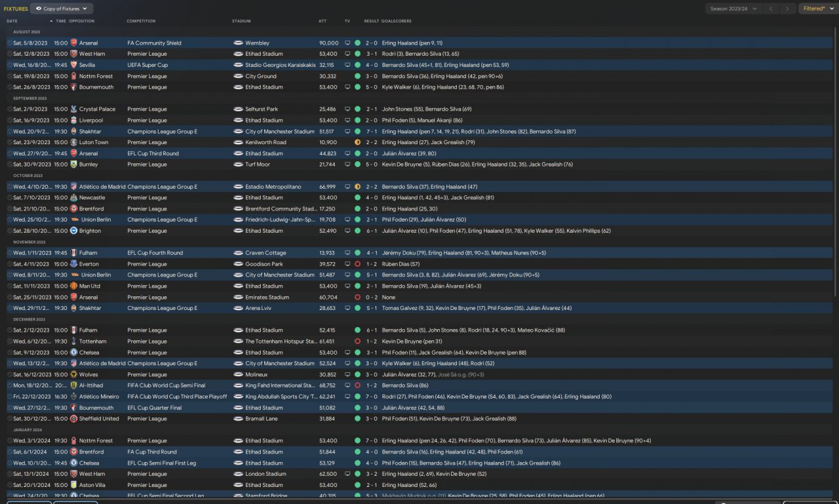Click the AUGUST 2023 month header
Screen dimensions: 839x504
[x=27, y=32]
